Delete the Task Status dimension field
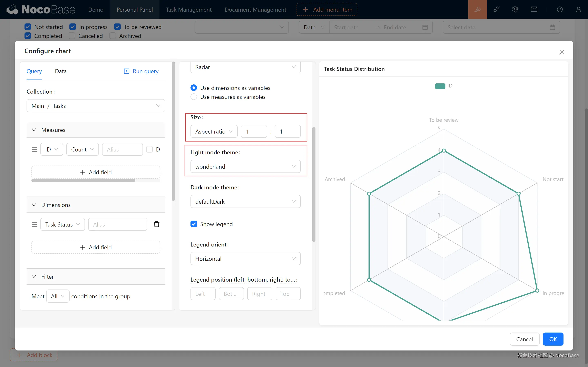 pos(156,224)
